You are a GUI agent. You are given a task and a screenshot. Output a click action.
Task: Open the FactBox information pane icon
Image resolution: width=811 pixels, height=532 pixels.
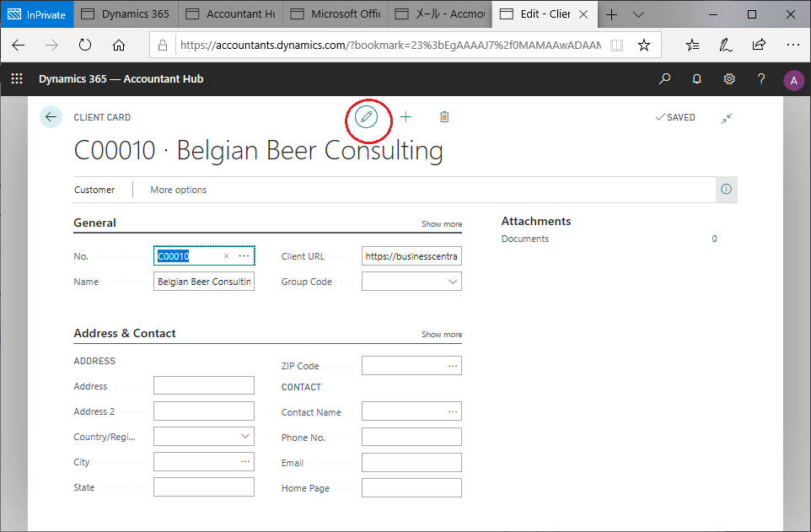726,190
